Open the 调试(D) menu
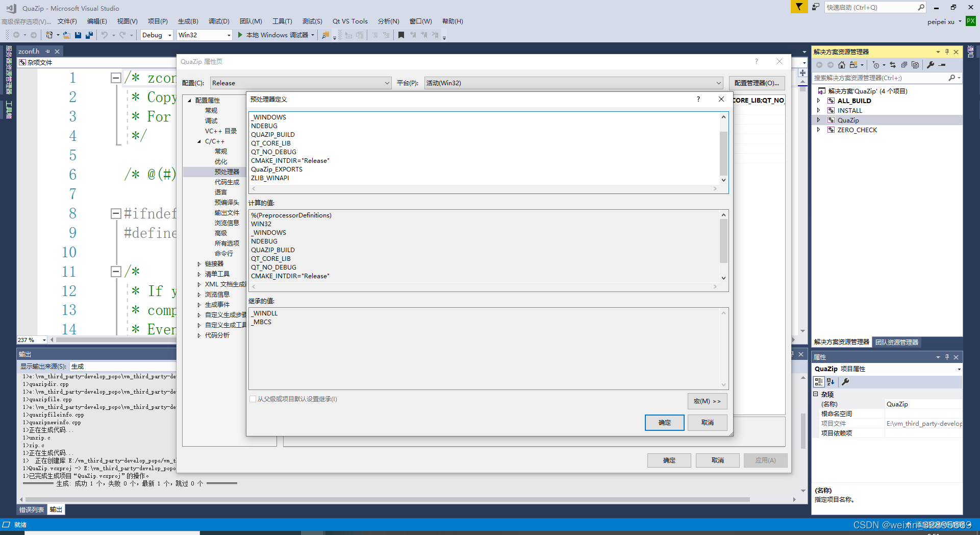 219,21
